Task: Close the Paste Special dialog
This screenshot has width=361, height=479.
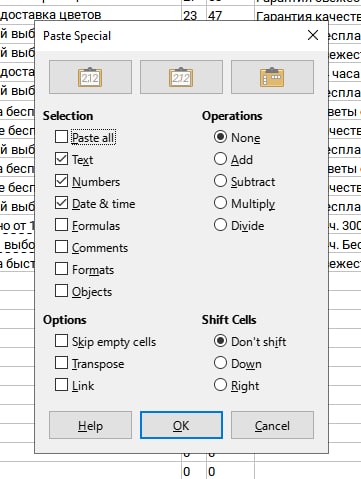Action: coord(313,35)
